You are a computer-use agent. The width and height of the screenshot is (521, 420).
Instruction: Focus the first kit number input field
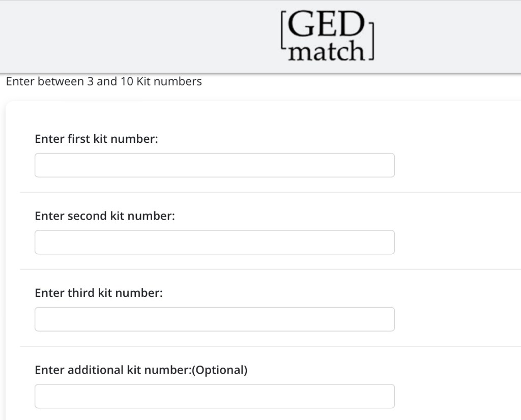[x=214, y=165]
